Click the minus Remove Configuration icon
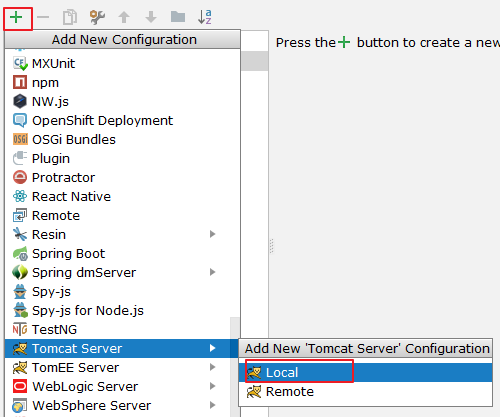500x417 pixels. point(43,17)
